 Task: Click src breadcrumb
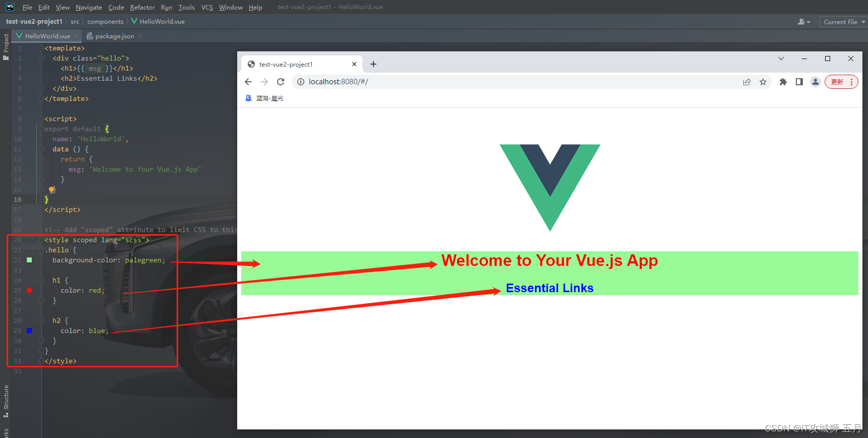pyautogui.click(x=75, y=22)
